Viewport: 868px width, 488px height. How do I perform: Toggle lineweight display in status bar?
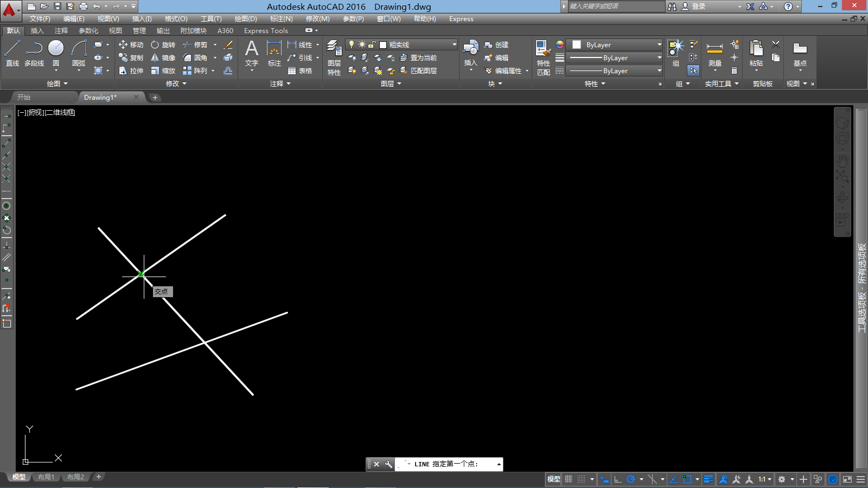coord(708,479)
